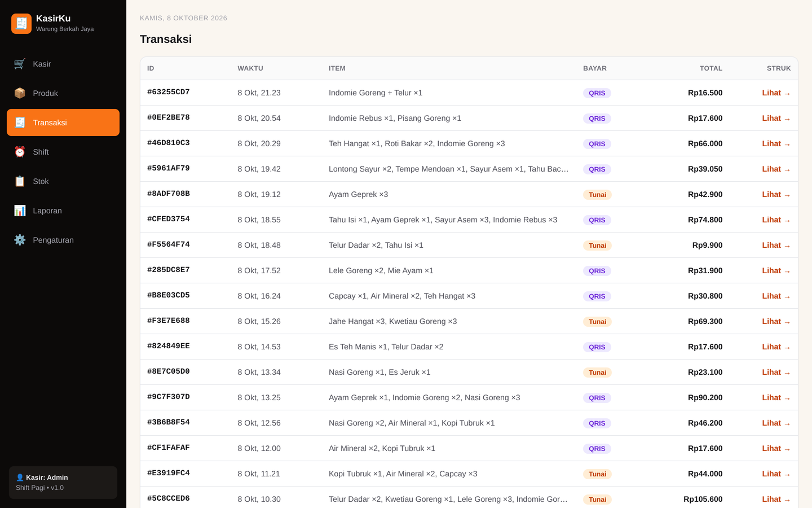Open the Kasir menu
The image size is (812, 508).
(x=63, y=64)
